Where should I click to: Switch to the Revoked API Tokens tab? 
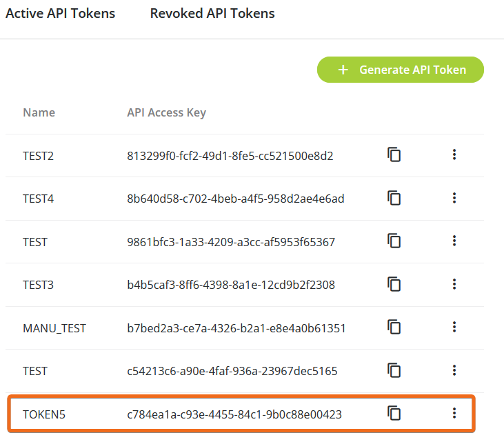pos(212,14)
